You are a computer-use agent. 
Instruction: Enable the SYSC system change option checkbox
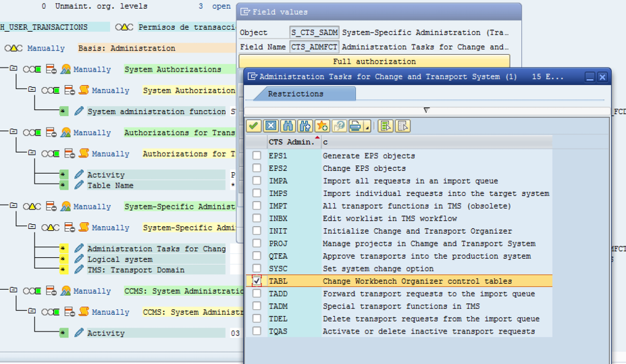(x=257, y=268)
